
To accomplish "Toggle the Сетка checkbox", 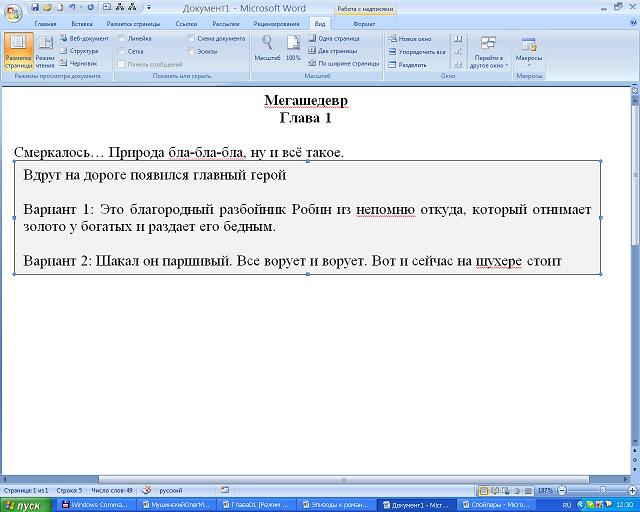I will point(122,51).
